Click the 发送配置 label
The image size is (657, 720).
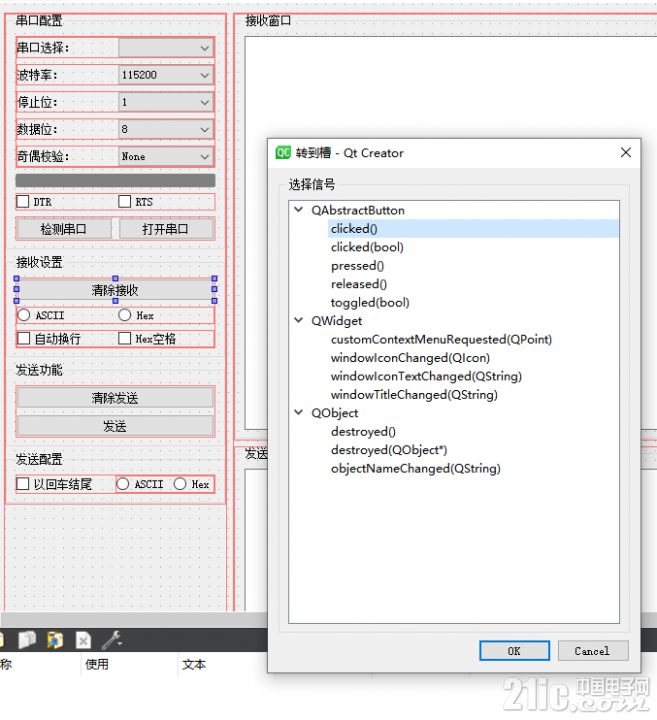(x=39, y=459)
